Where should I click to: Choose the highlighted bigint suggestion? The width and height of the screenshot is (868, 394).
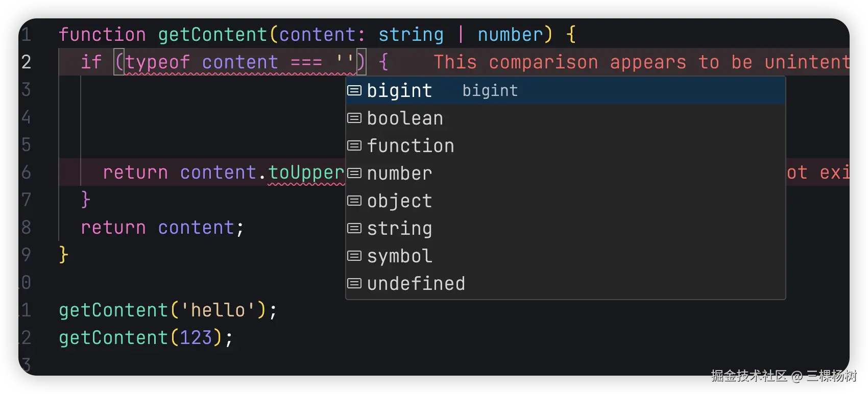[x=399, y=91]
